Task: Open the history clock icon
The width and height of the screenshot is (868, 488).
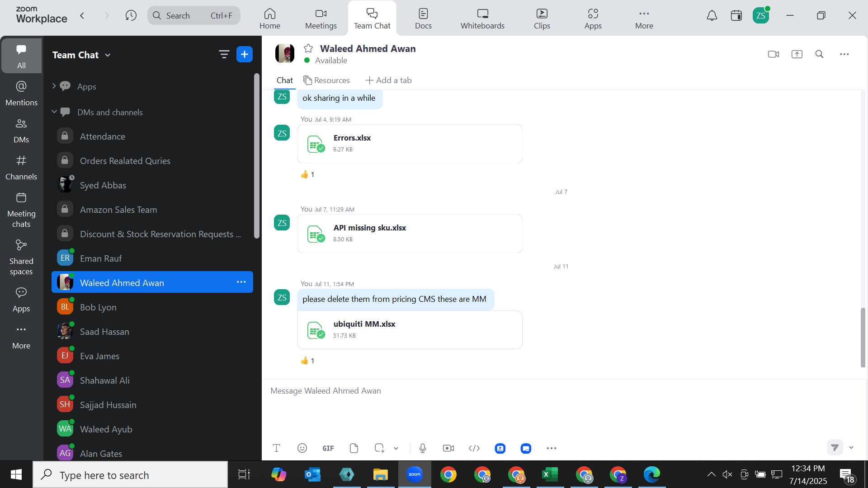Action: pos(131,16)
